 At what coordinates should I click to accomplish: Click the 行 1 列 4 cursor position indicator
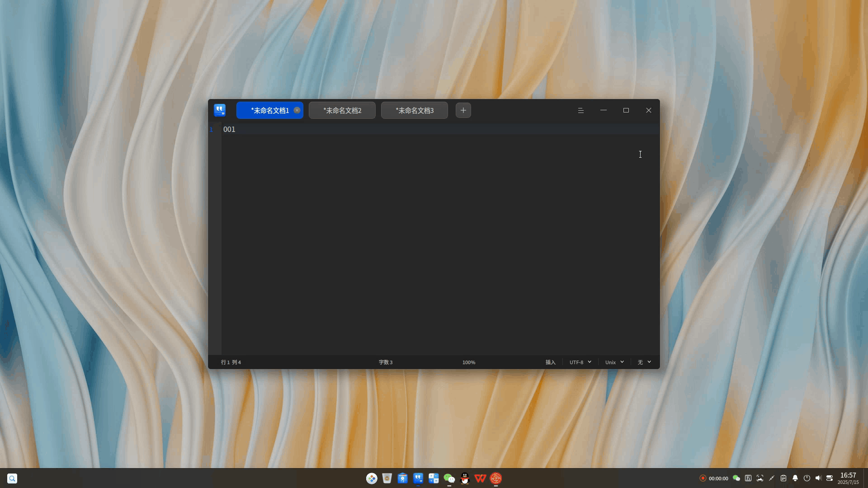coord(231,362)
